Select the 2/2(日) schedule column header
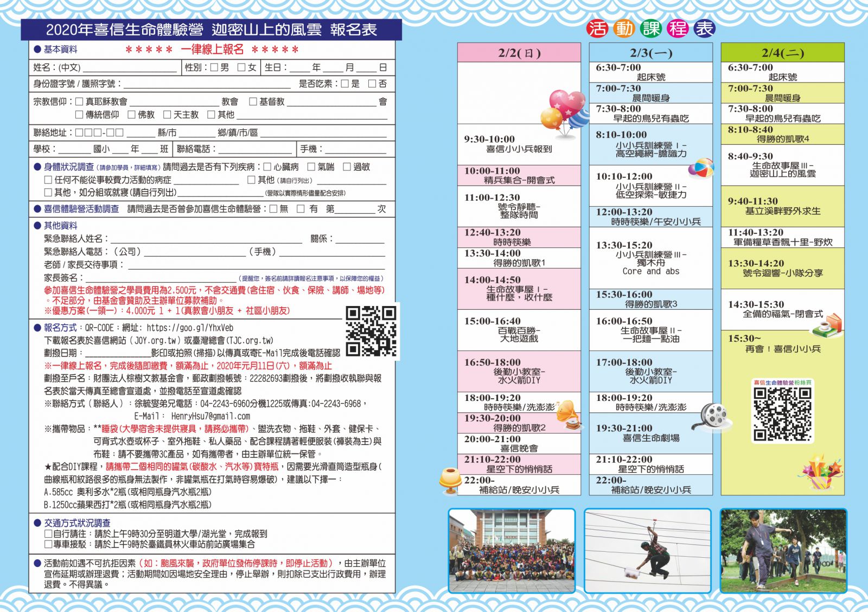 519,53
